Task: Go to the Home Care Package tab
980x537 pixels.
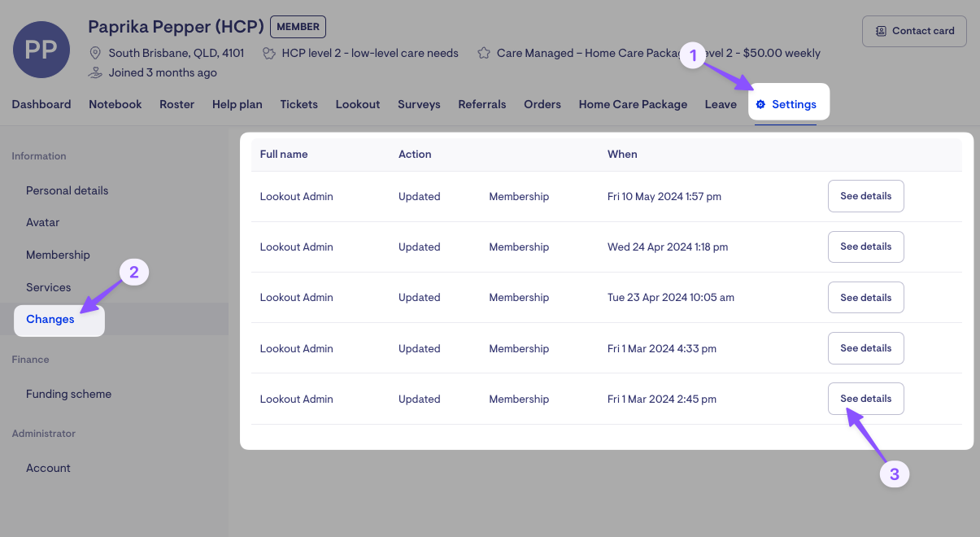Action: point(633,104)
